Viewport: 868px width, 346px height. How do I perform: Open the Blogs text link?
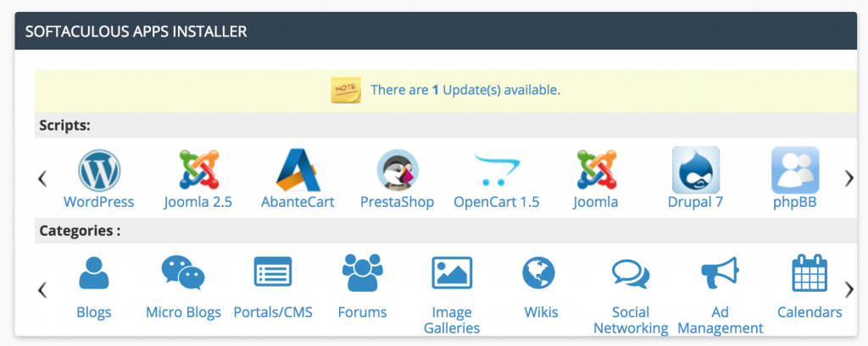click(94, 312)
